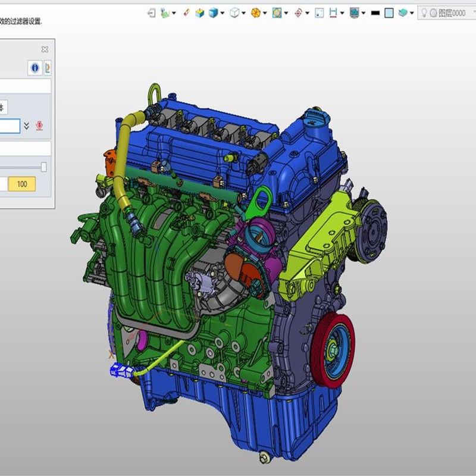Expand the double chevron in the dialog

(27, 126)
